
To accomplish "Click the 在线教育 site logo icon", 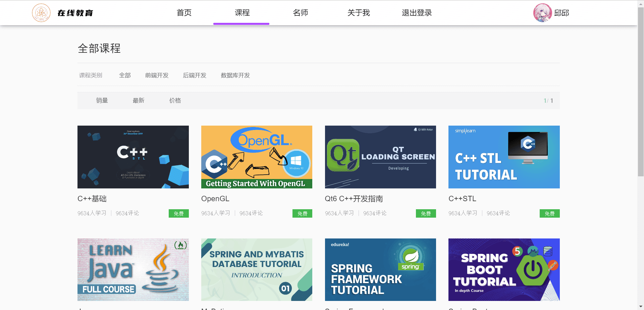I will pos(41,13).
